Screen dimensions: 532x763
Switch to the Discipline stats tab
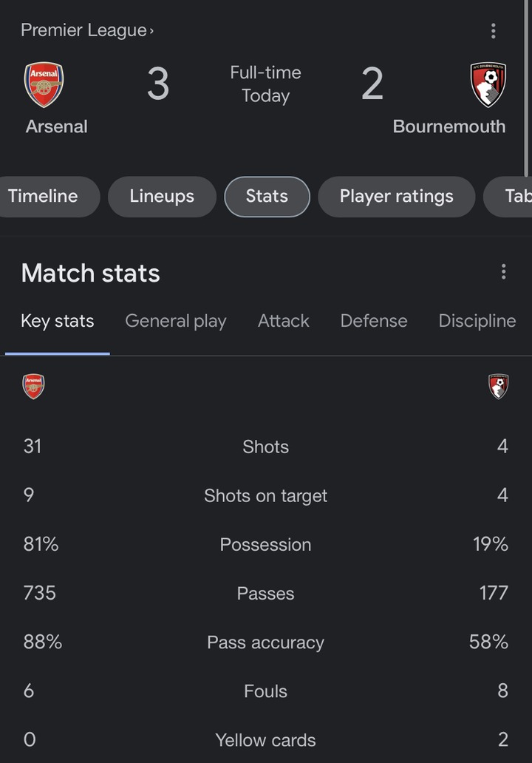click(477, 321)
